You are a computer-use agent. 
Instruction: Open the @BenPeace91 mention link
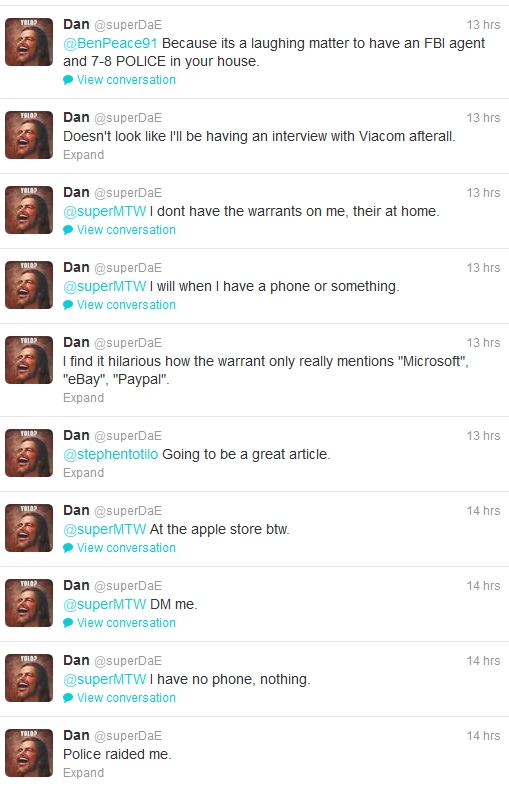[110, 44]
